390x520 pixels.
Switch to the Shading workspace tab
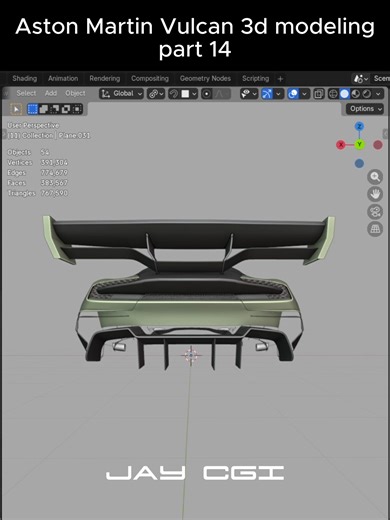point(24,78)
